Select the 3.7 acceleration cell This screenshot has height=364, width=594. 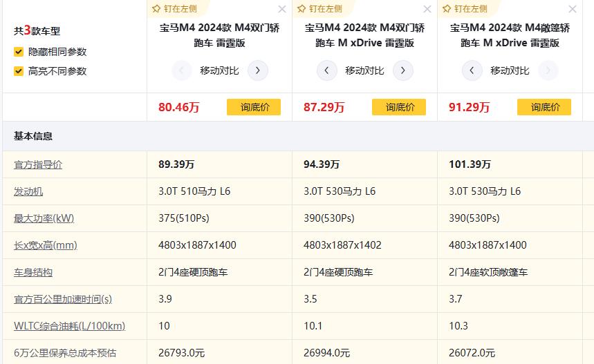pyautogui.click(x=510, y=299)
